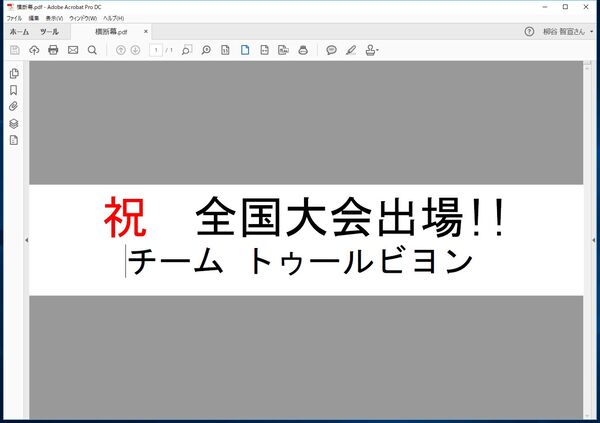This screenshot has width=600, height=423.
Task: Print the document using the printer icon
Action: pos(53,50)
